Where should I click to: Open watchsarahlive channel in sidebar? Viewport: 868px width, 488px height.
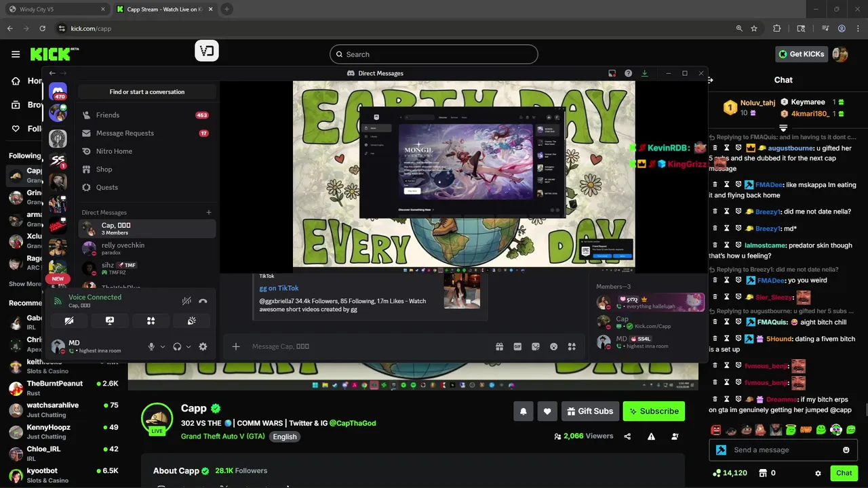point(64,409)
